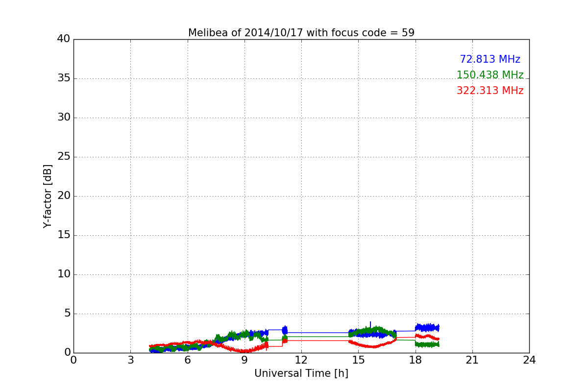Click x-axis tick label 18
The width and height of the screenshot is (588, 392).
(416, 360)
